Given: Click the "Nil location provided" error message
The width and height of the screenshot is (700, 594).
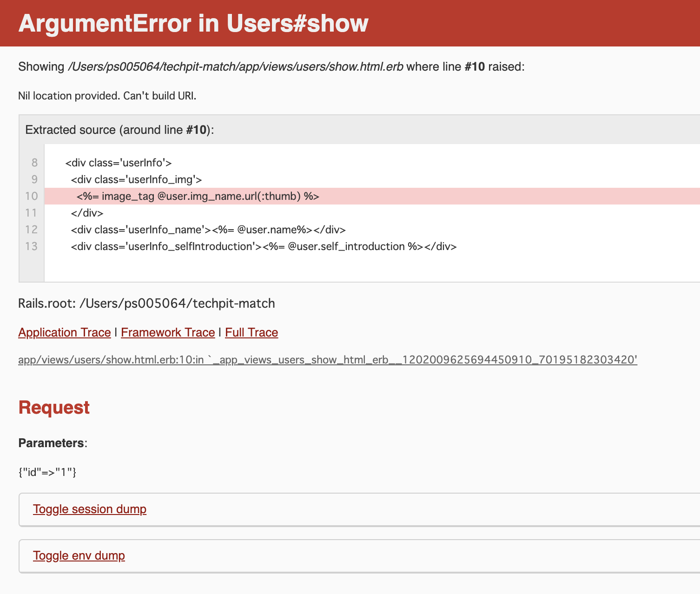Looking at the screenshot, I should [x=107, y=96].
